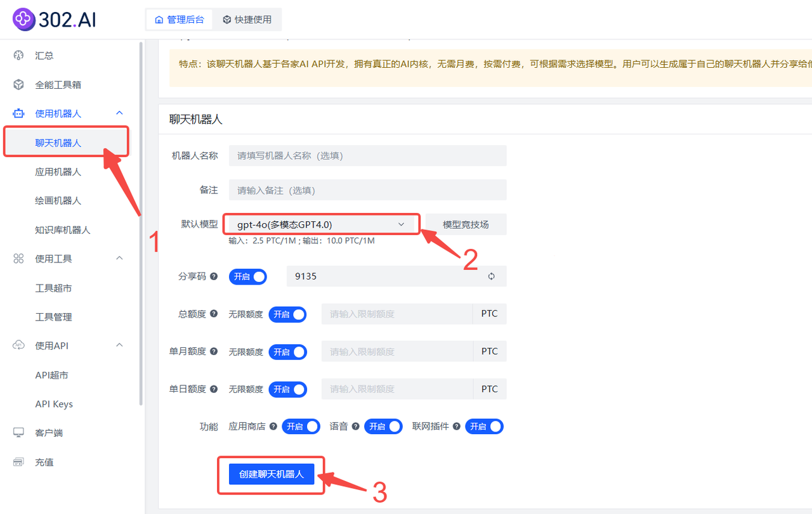The height and width of the screenshot is (514, 812).
Task: Toggle 单日额度 unlimited quota switch
Action: tap(287, 389)
